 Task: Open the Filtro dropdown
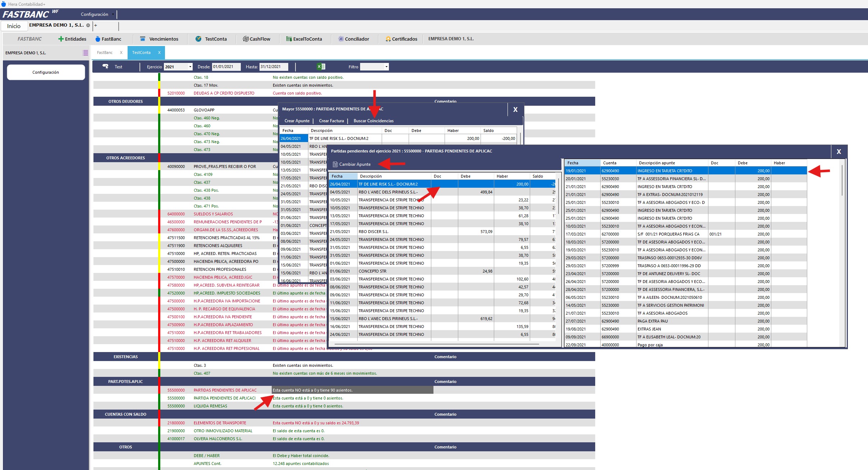386,67
